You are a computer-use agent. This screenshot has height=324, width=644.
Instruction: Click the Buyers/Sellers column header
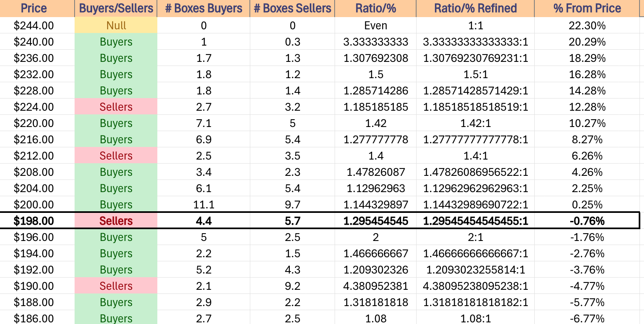pyautogui.click(x=116, y=8)
